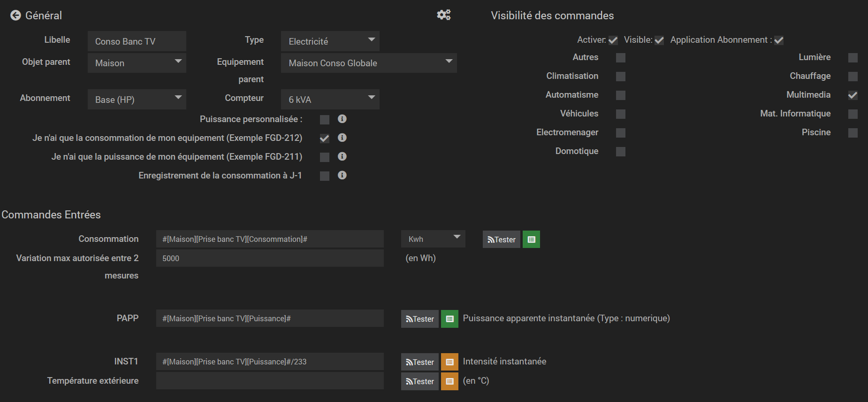Toggle the Activer checkbox

(613, 40)
